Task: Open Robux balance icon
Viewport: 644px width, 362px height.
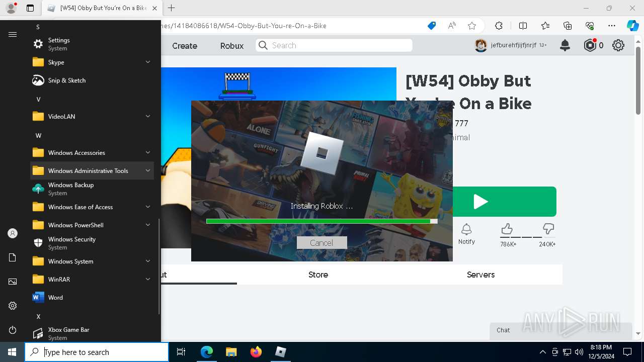Action: [590, 45]
